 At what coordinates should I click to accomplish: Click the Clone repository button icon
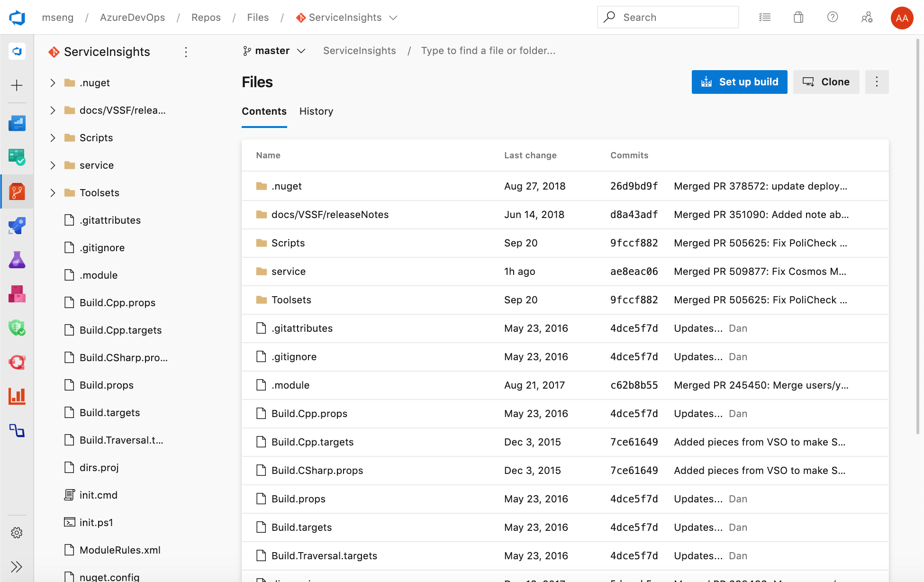809,82
